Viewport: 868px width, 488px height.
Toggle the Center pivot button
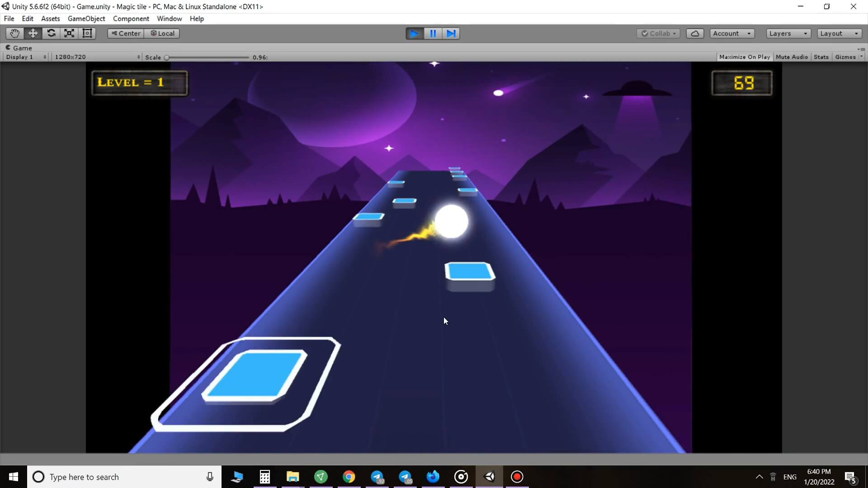[x=126, y=33]
